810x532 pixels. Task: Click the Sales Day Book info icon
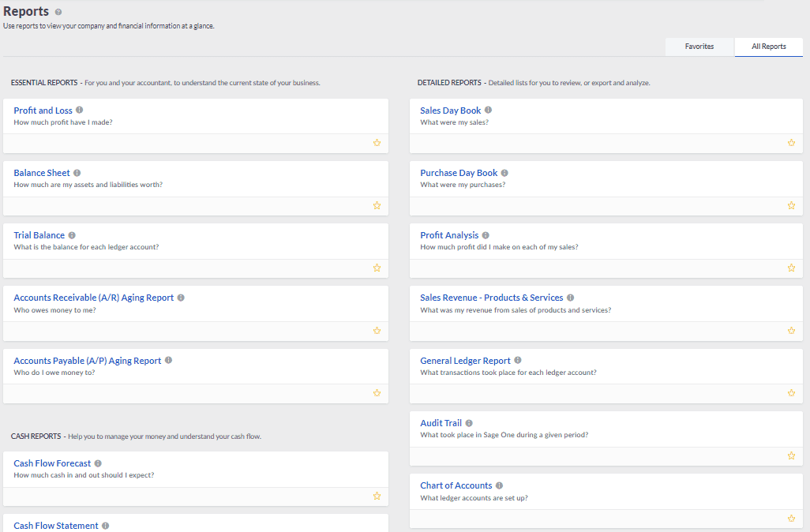click(x=487, y=110)
